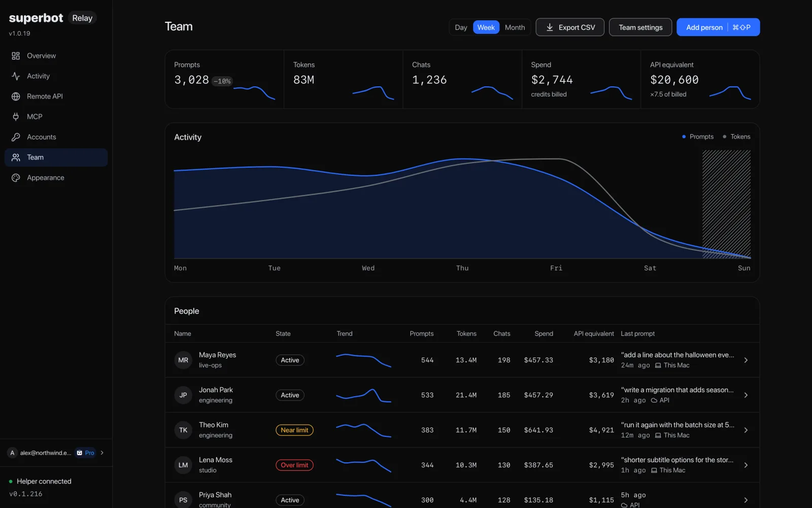Click the hatched Sunday region in chart
812x508 pixels.
tap(726, 204)
